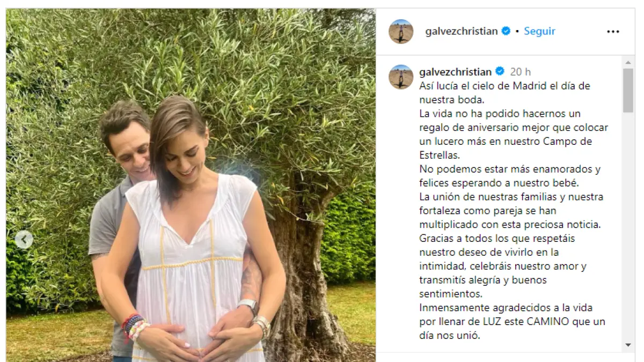Open galvezchristian profile from caption username
644x362 pixels.
tap(456, 72)
